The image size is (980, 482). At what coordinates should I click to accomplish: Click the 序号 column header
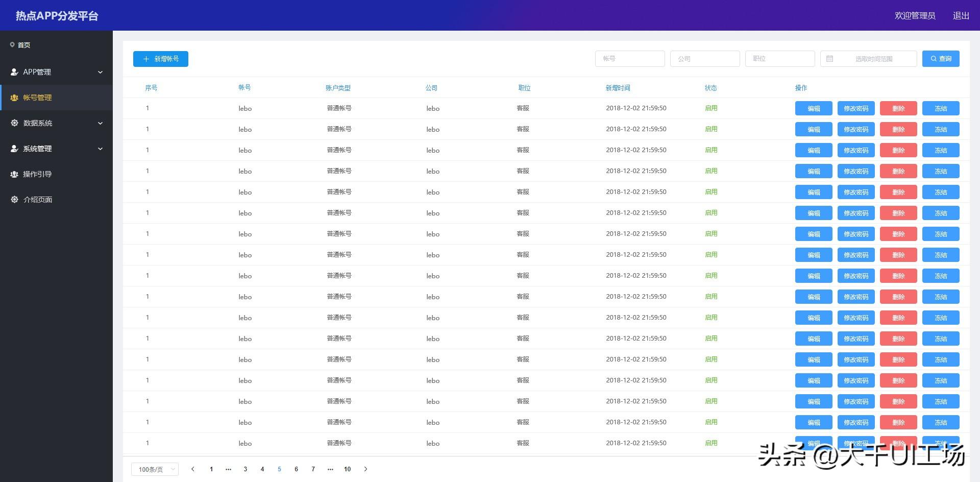(151, 88)
